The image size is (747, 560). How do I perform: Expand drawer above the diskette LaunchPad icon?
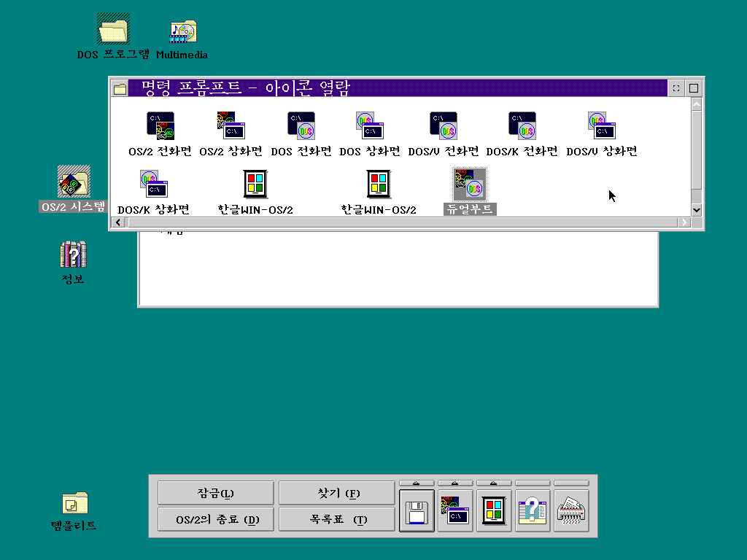click(417, 483)
